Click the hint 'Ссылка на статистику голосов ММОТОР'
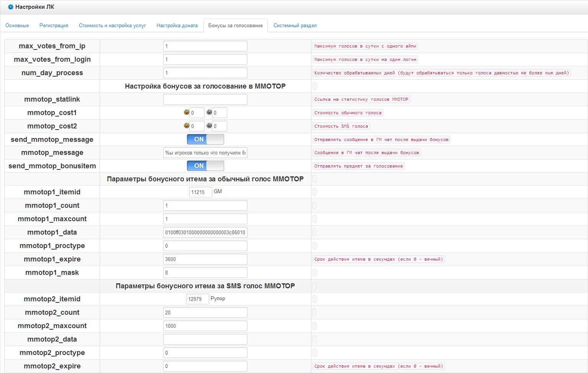Screen dimensions: 588x373 [x=361, y=99]
